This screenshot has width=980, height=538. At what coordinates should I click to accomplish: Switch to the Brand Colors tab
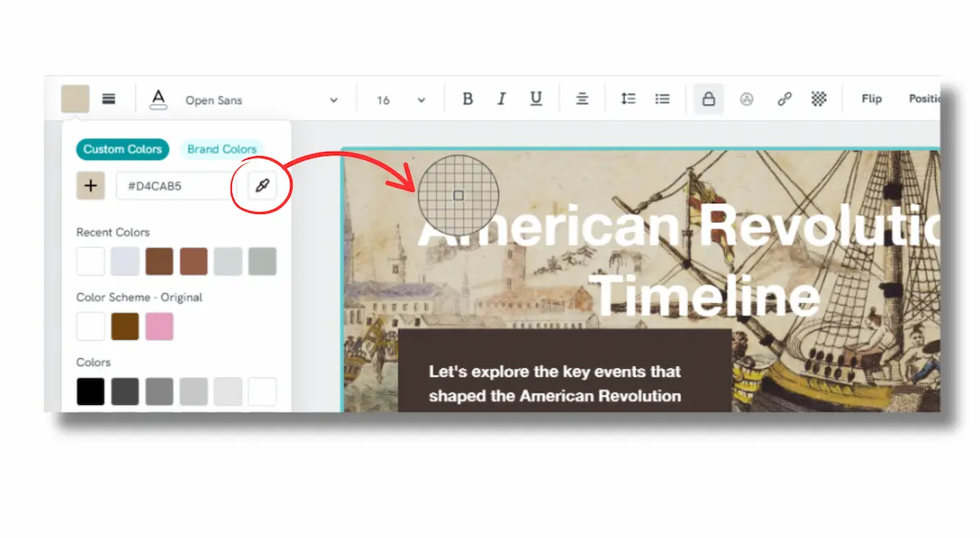pos(221,149)
